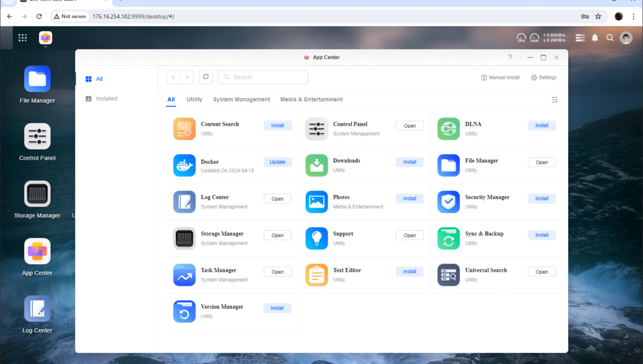Click the Downloads app icon
The image size is (643, 364).
317,165
